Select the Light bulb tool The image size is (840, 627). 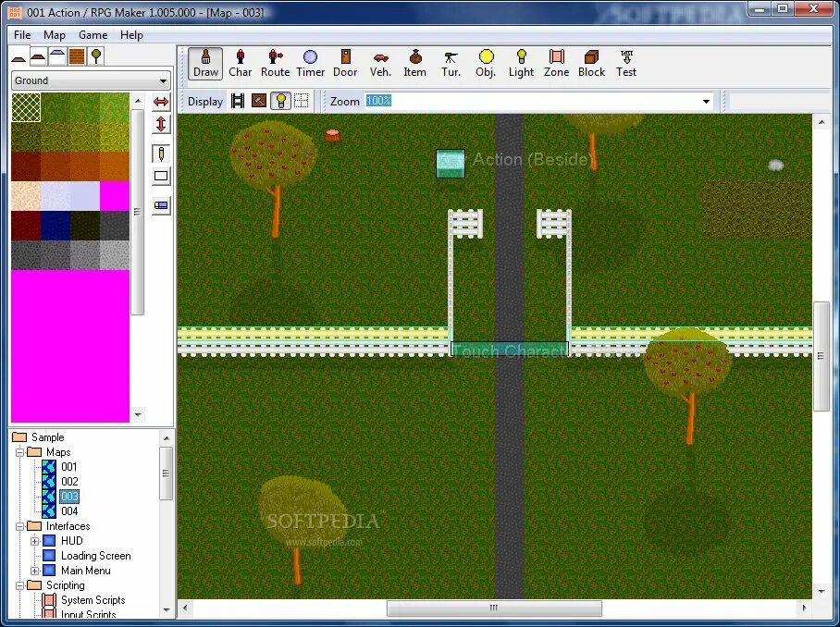521,64
